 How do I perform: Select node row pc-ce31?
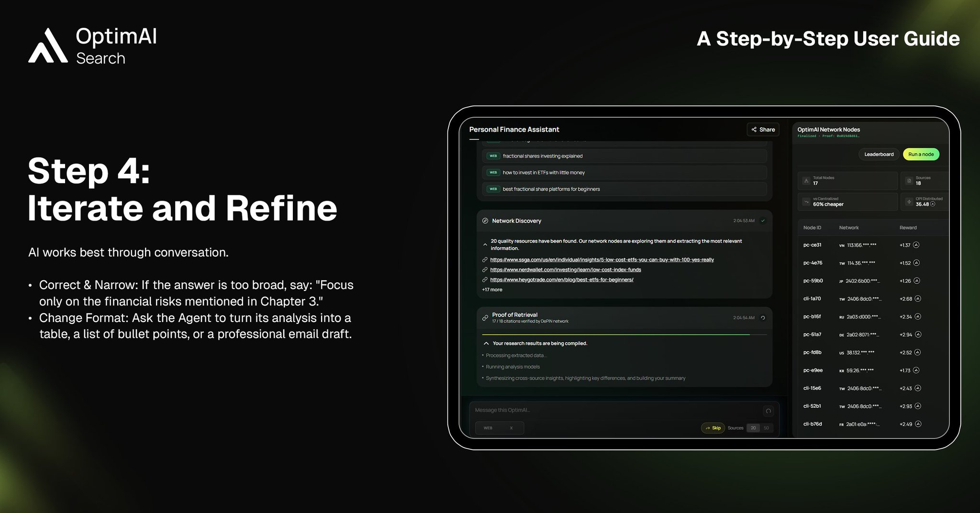click(874, 245)
